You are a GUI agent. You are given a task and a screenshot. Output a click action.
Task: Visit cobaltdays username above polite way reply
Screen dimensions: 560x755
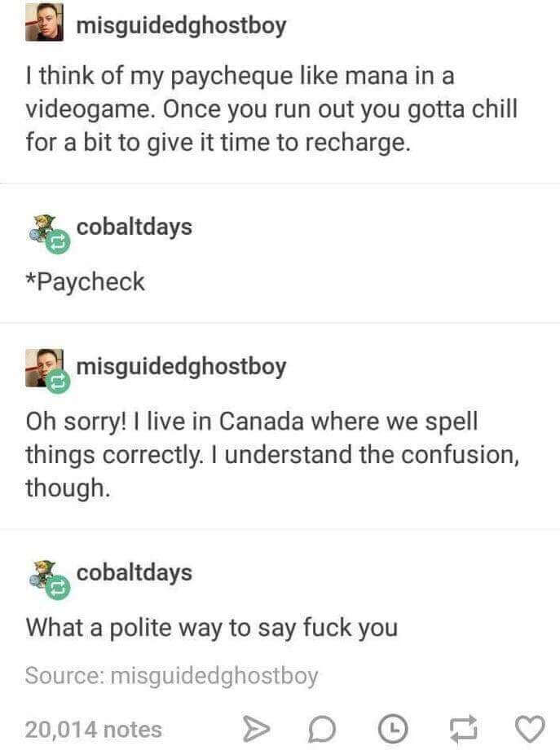[x=134, y=572]
